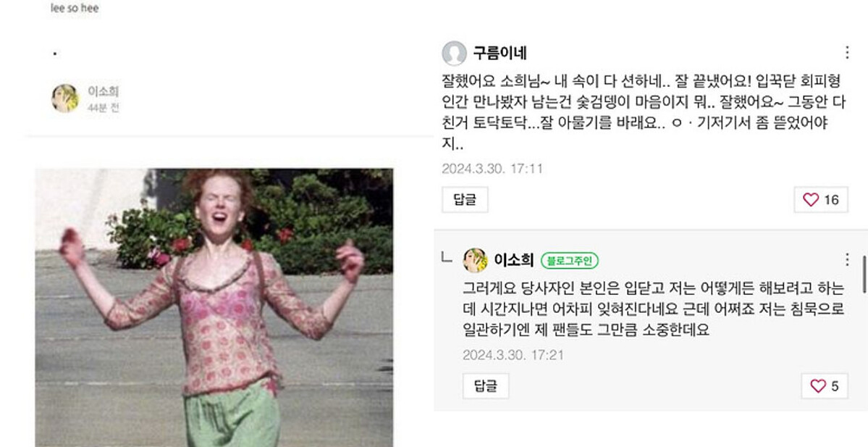This screenshot has width=868, height=447.
Task: Click the 2024.3.30. 17:21 reply timestamp
Action: click(513, 355)
